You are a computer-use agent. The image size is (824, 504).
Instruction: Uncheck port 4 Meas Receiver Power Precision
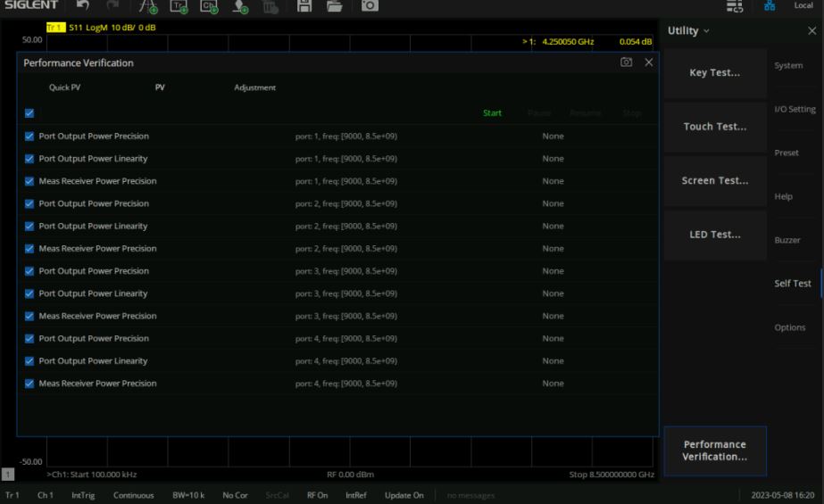pyautogui.click(x=29, y=384)
